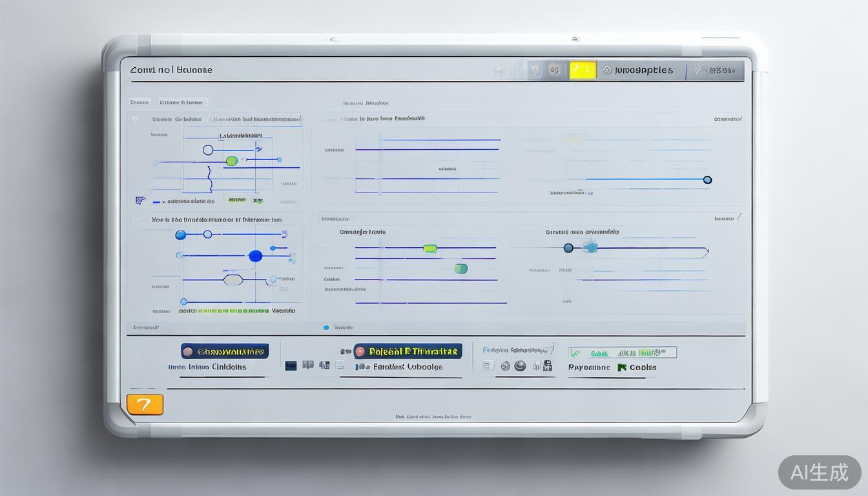Click the gray icon left of yellow button

553,70
